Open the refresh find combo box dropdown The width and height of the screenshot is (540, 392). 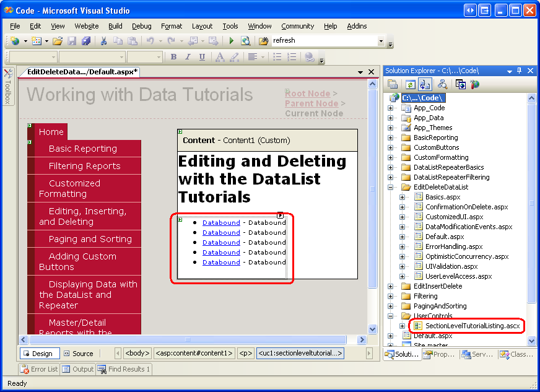(381, 41)
